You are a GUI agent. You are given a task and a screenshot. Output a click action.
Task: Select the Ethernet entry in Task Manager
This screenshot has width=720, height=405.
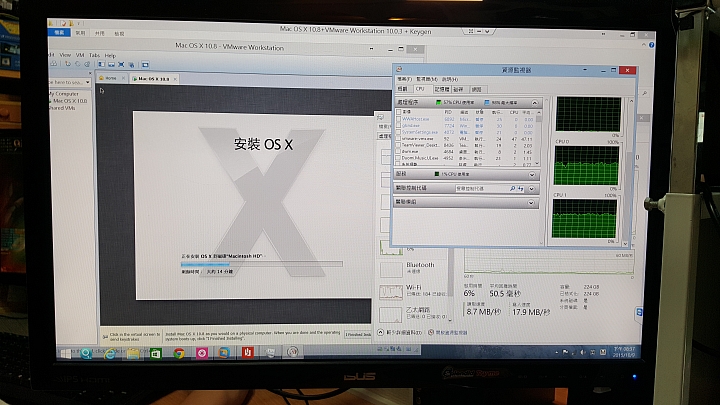tap(412, 313)
